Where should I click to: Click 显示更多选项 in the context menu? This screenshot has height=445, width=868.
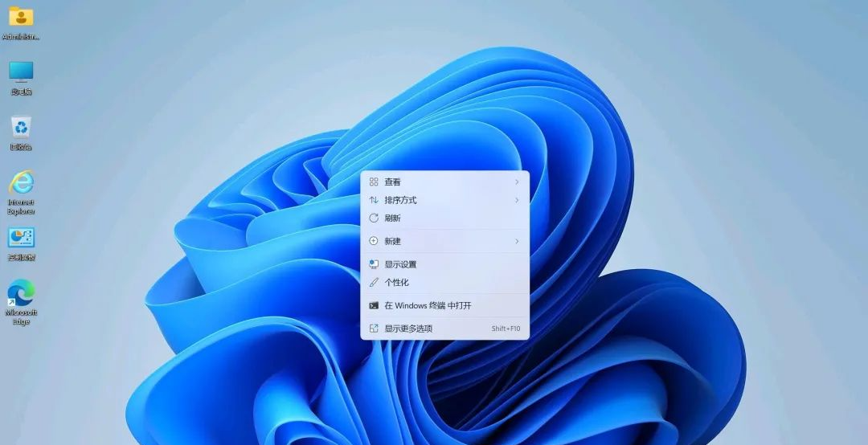[x=444, y=329]
